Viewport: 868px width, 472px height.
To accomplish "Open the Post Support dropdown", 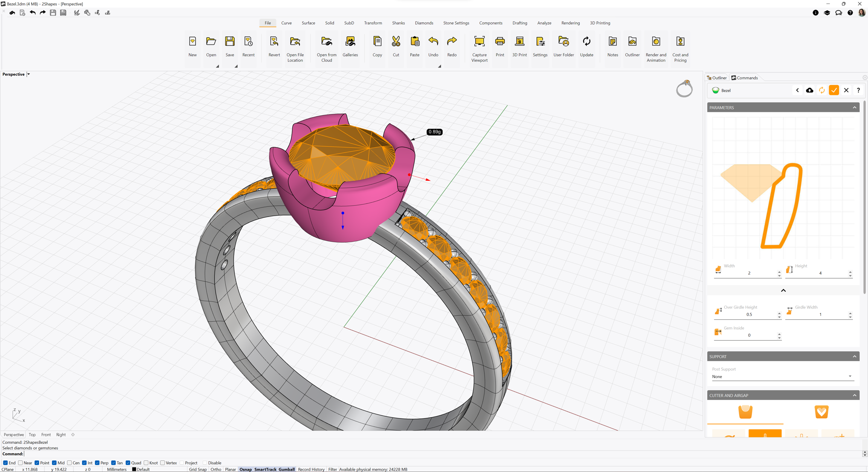I will (x=781, y=377).
